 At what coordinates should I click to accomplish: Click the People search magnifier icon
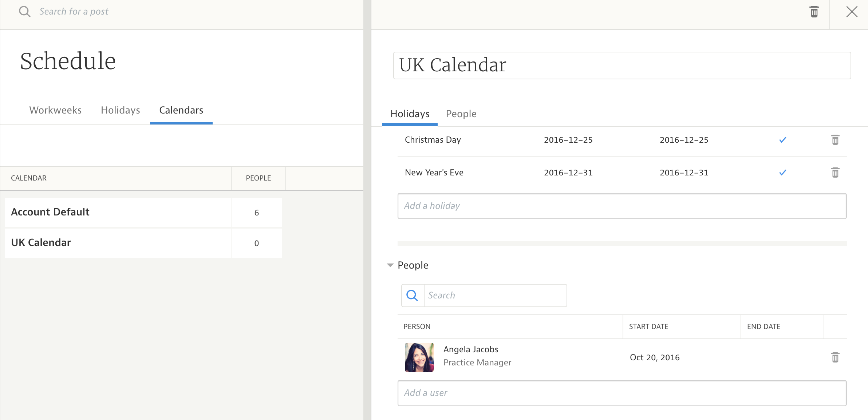click(x=412, y=295)
